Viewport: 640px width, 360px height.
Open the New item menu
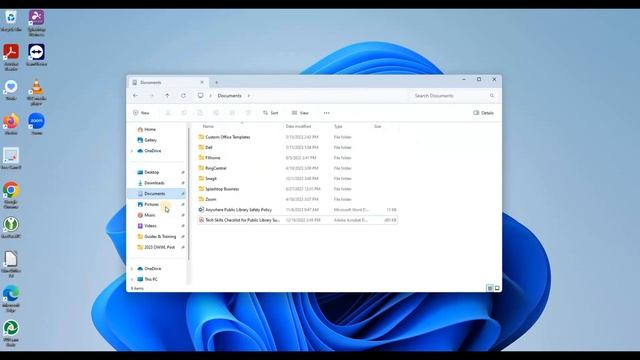click(141, 113)
